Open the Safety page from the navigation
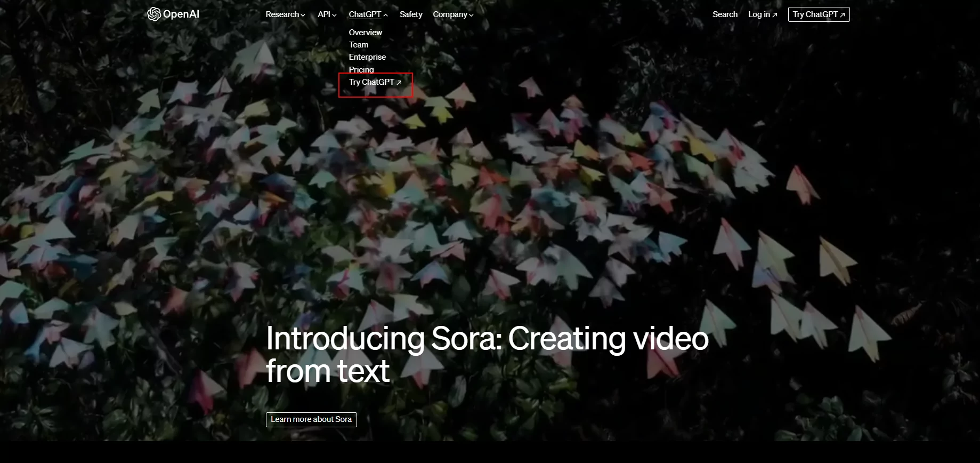980x463 pixels. 411,14
